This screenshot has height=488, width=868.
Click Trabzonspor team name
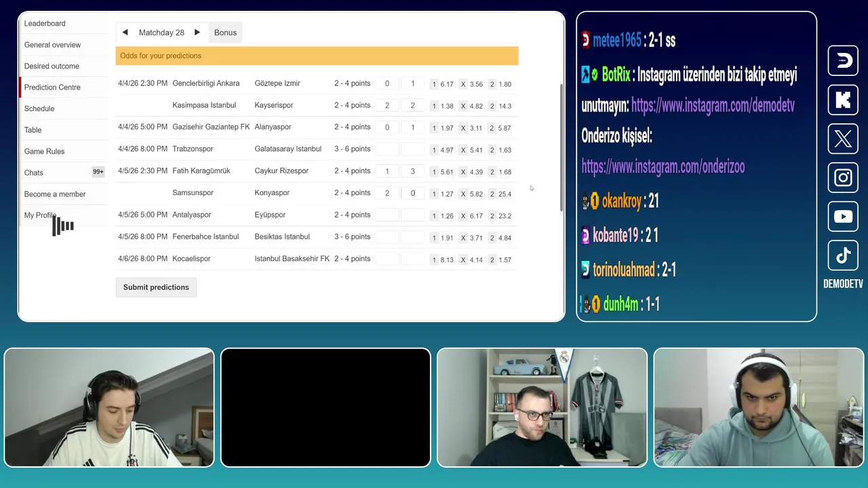[x=193, y=149]
